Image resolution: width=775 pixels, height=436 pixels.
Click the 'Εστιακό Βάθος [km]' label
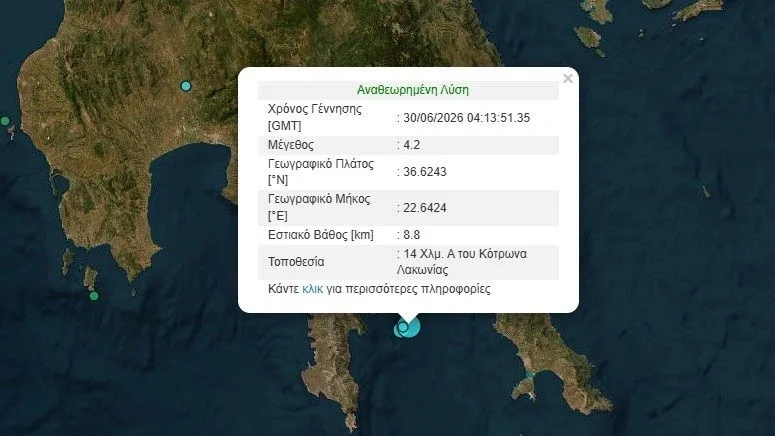coord(321,235)
